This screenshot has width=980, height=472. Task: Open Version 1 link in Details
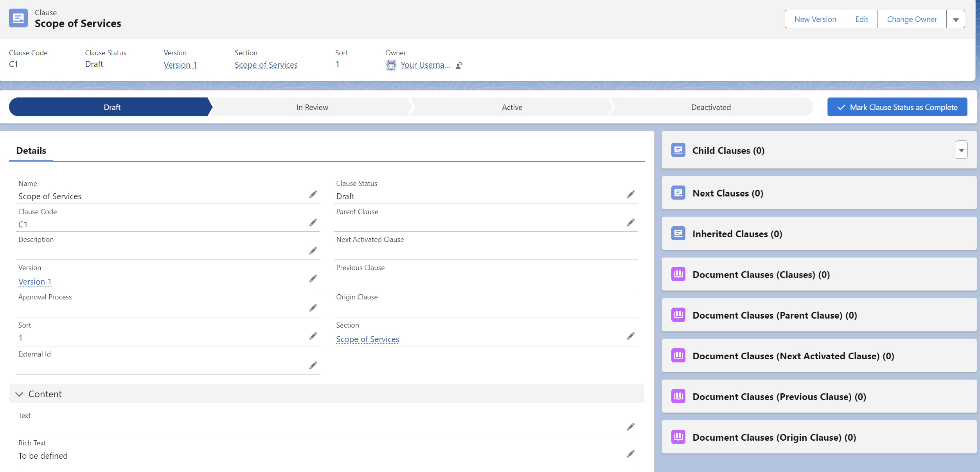coord(35,282)
